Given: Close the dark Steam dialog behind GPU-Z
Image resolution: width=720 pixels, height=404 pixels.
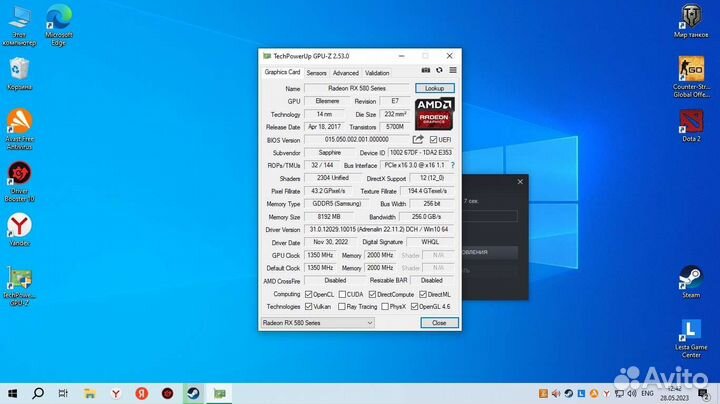Looking at the screenshot, I should [520, 182].
